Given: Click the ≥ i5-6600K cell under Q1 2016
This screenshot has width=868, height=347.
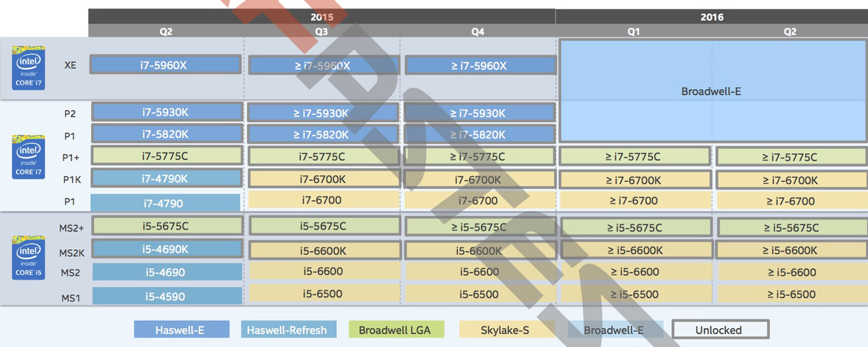Looking at the screenshot, I should (635, 250).
